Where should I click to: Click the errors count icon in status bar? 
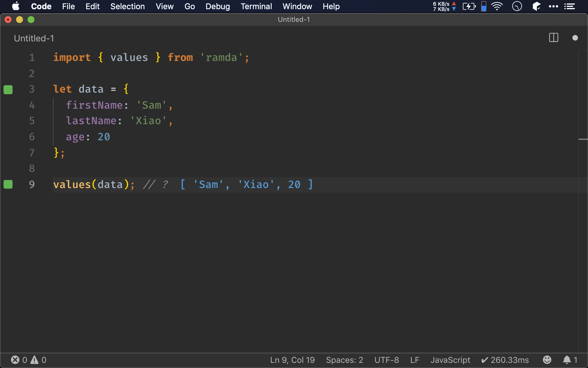click(15, 360)
